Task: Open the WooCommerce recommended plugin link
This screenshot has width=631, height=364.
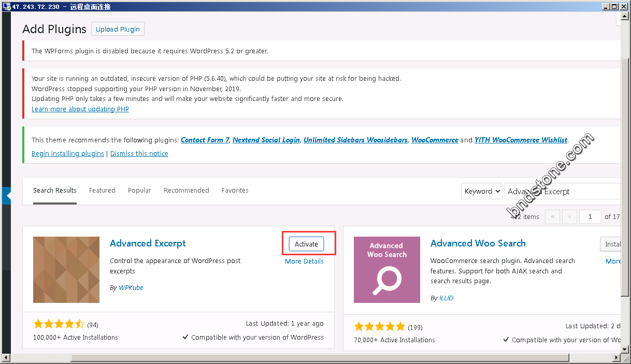Action: tap(435, 140)
